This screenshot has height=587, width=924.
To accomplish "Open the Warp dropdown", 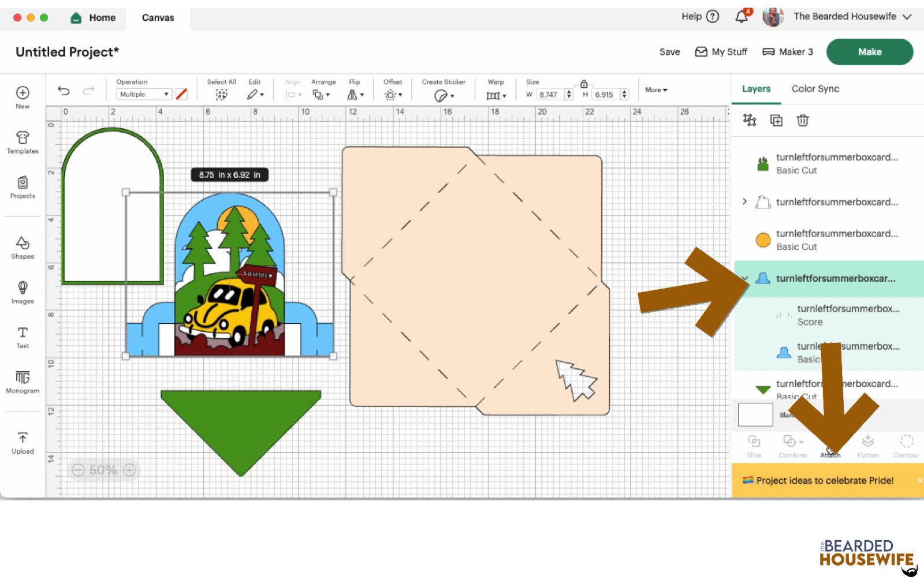I will coord(496,95).
